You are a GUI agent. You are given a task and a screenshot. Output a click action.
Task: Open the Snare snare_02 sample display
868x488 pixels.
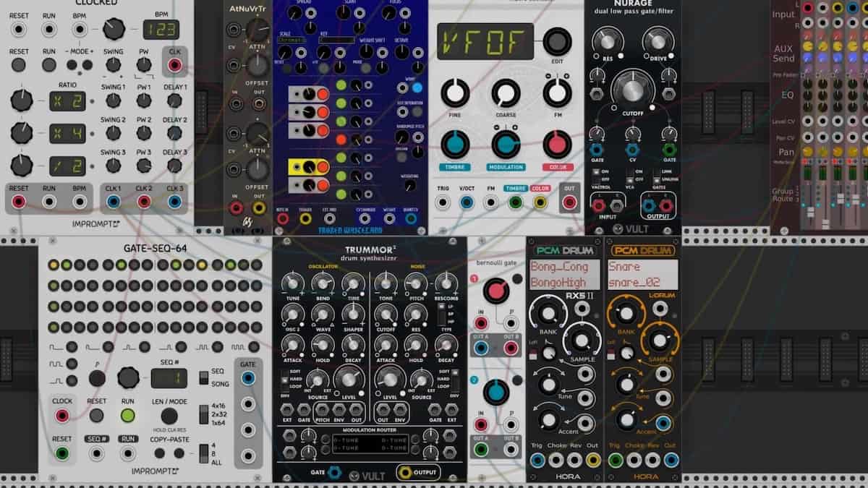643,275
